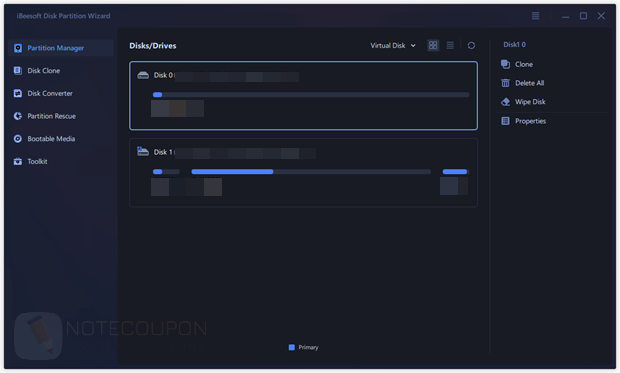Click the Primary legend color swatch
620x373 pixels.
pos(292,347)
